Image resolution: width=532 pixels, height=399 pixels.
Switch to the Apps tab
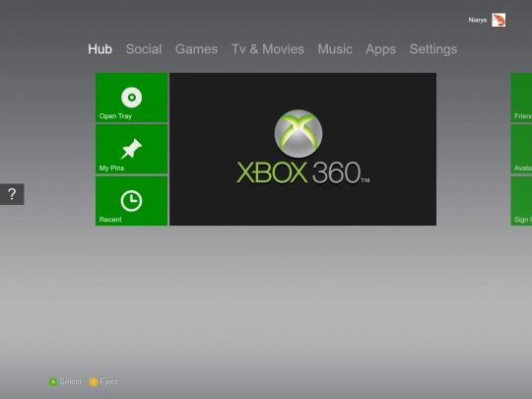click(x=380, y=49)
